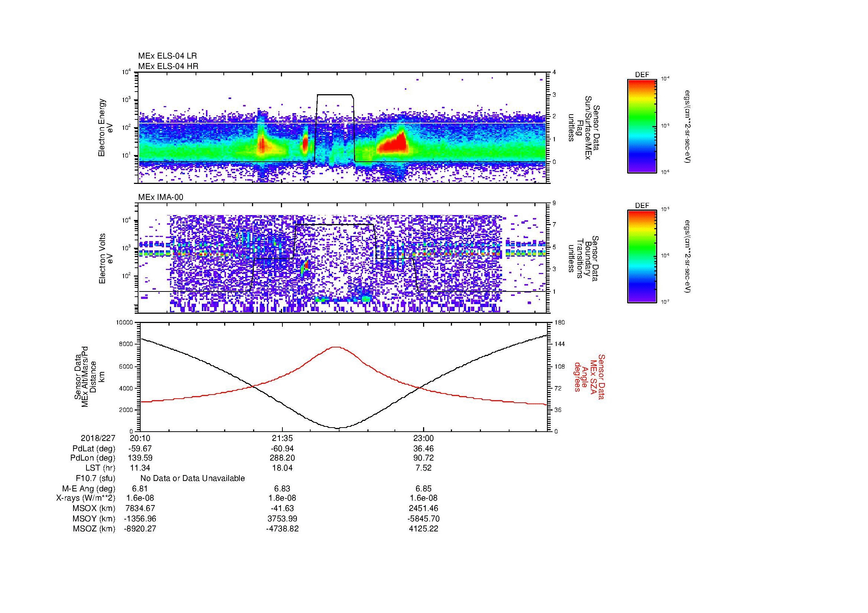Click the 144 degree SZA axis tick
The image size is (868, 613).
tap(560, 344)
